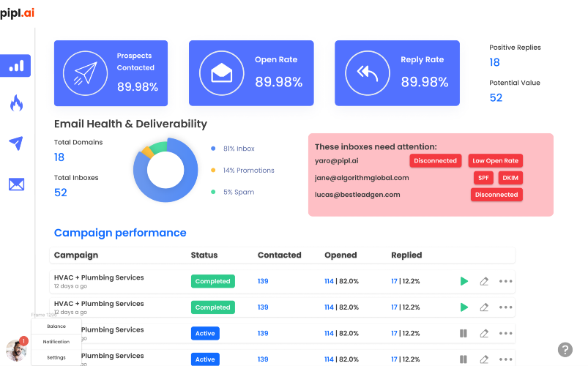Viewport: 588px width, 366px height.
Task: Edit the first HVAC + Plumbing campaign
Action: pos(484,281)
